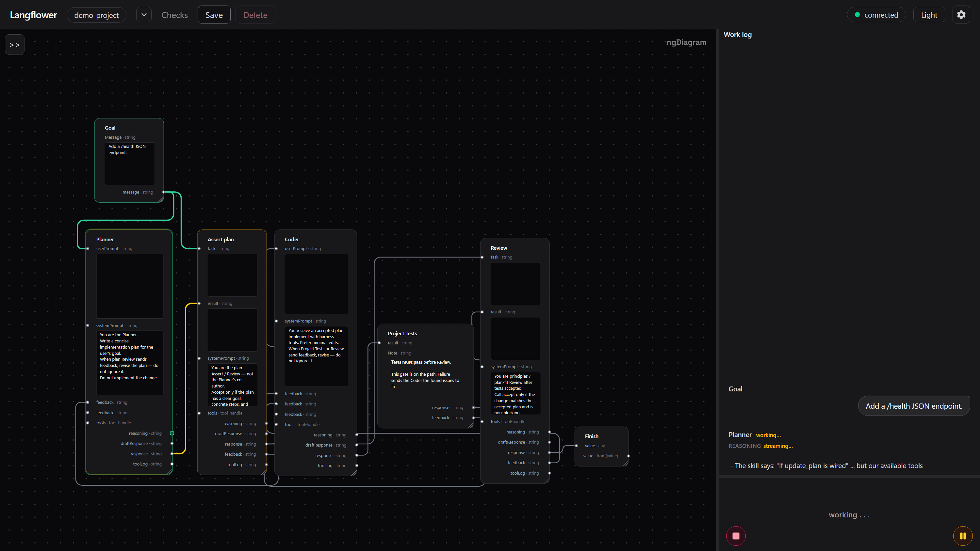
Task: Open the Checks menu
Action: (x=175, y=15)
